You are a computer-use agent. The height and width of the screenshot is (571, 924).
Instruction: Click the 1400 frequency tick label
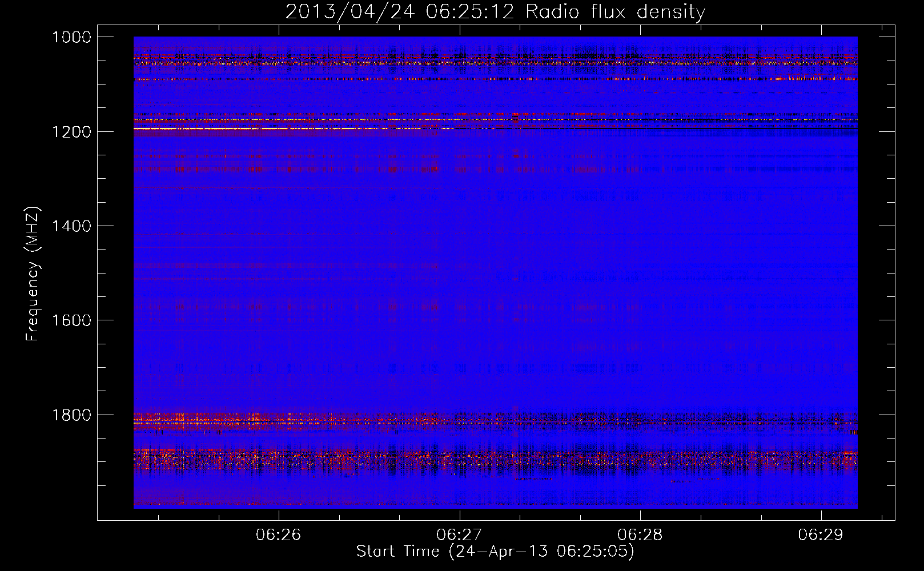point(71,226)
